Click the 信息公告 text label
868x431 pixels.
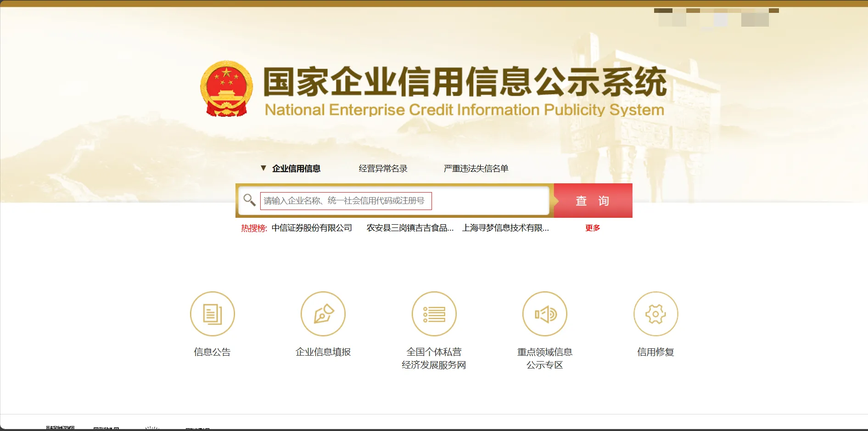point(212,352)
